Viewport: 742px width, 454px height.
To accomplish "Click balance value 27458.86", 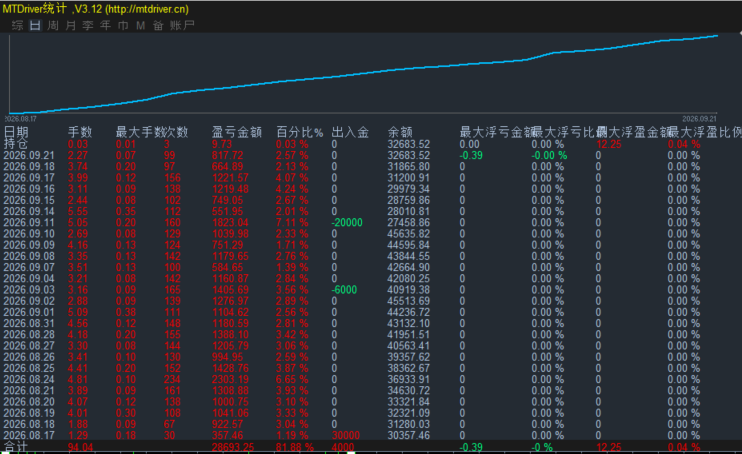I will pyautogui.click(x=408, y=223).
